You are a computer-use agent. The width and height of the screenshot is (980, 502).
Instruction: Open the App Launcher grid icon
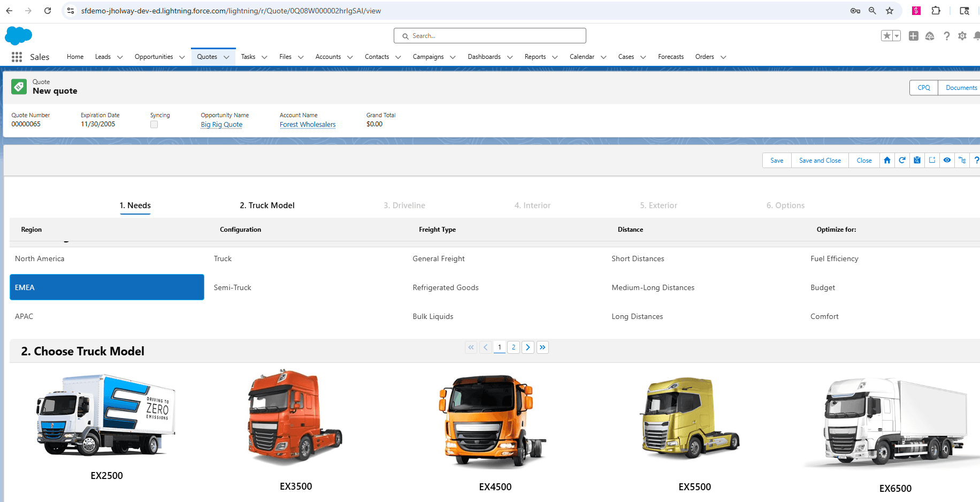tap(17, 57)
